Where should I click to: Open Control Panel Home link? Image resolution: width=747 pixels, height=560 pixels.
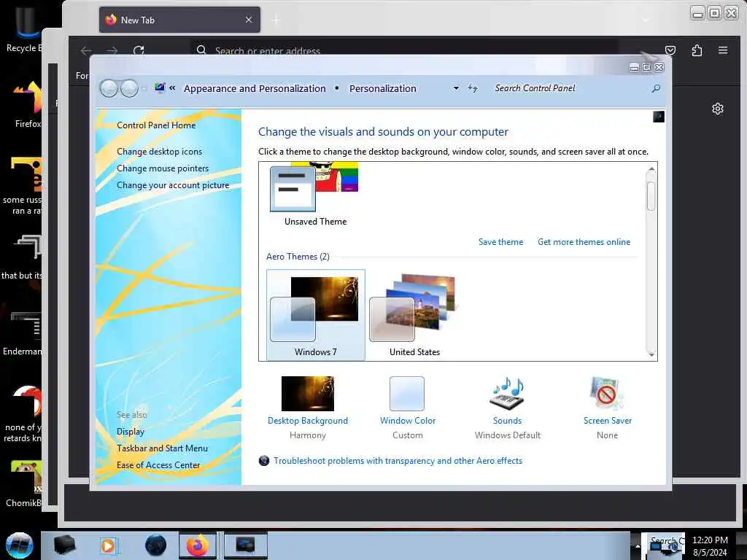tap(156, 125)
